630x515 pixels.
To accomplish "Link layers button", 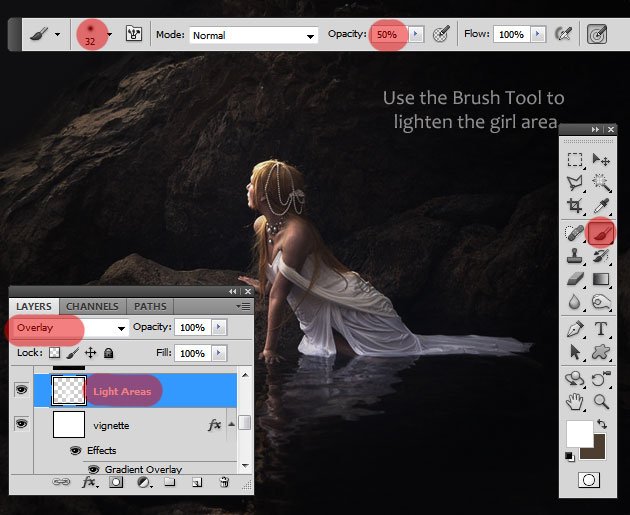I will point(61,482).
